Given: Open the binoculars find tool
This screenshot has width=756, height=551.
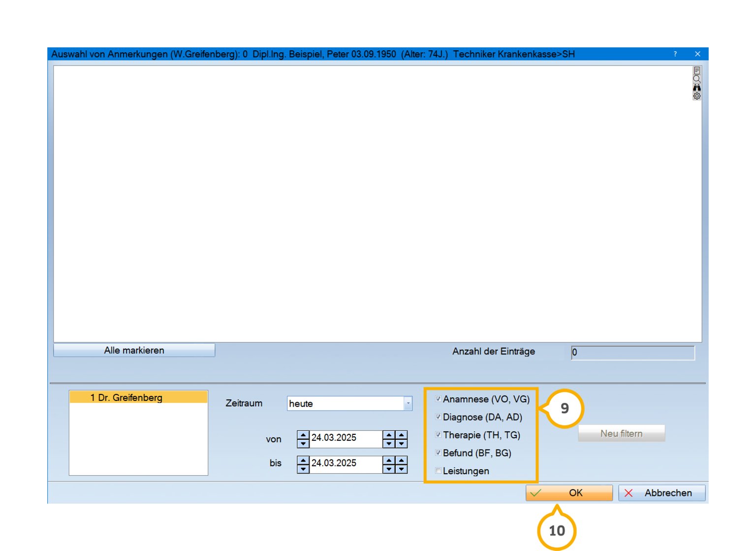Looking at the screenshot, I should tap(696, 88).
